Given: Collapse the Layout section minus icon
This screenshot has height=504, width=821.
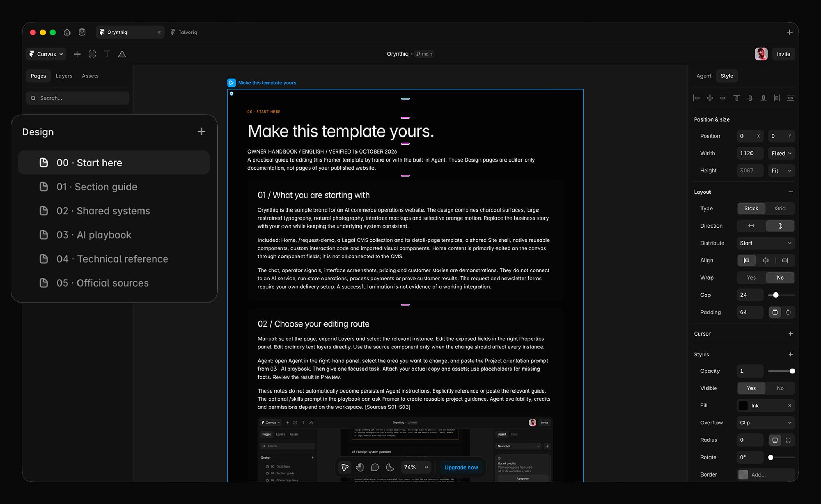Looking at the screenshot, I should point(791,192).
